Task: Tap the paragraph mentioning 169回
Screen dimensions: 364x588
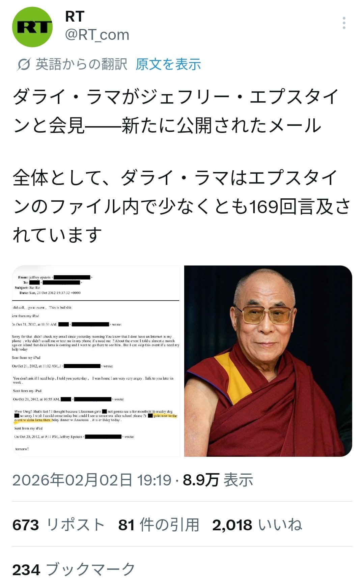Action: pyautogui.click(x=181, y=206)
